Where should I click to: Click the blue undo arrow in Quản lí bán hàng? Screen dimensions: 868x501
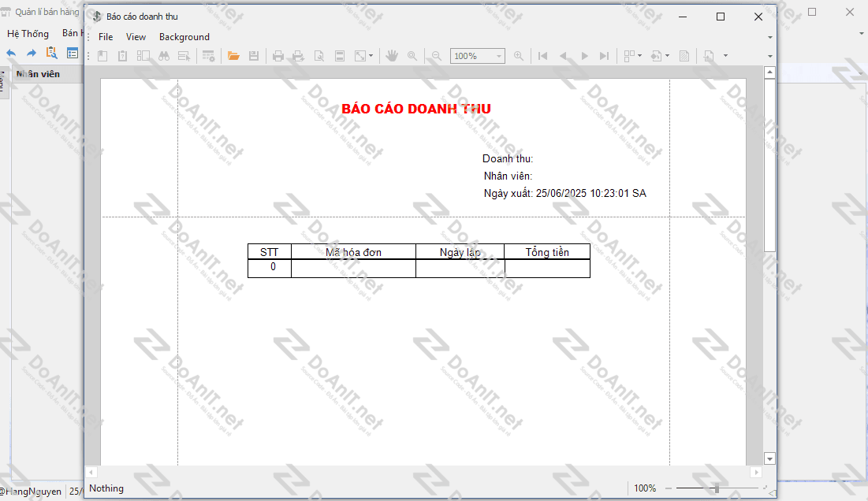click(11, 53)
